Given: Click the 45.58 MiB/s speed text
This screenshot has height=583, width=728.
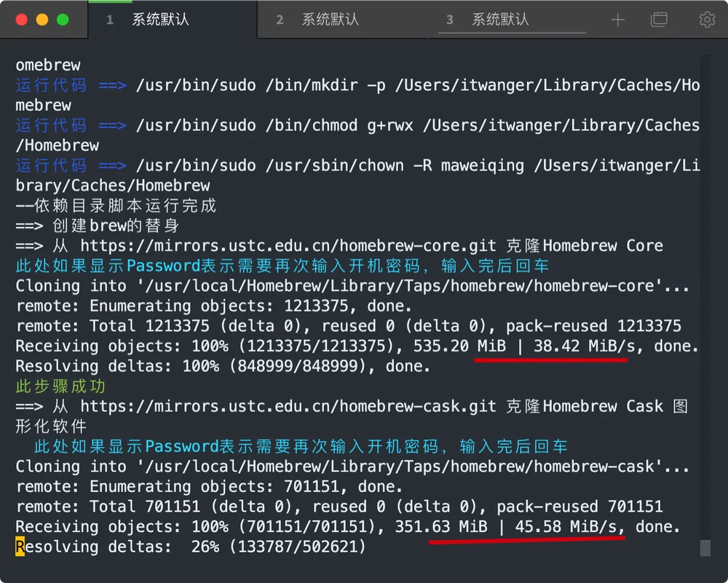Looking at the screenshot, I should [x=566, y=526].
